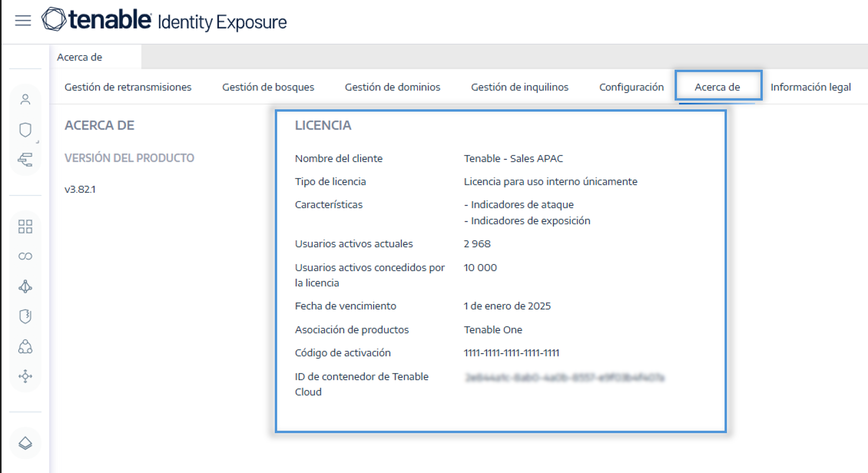
Task: Select the Acerca de tab
Action: coord(718,87)
